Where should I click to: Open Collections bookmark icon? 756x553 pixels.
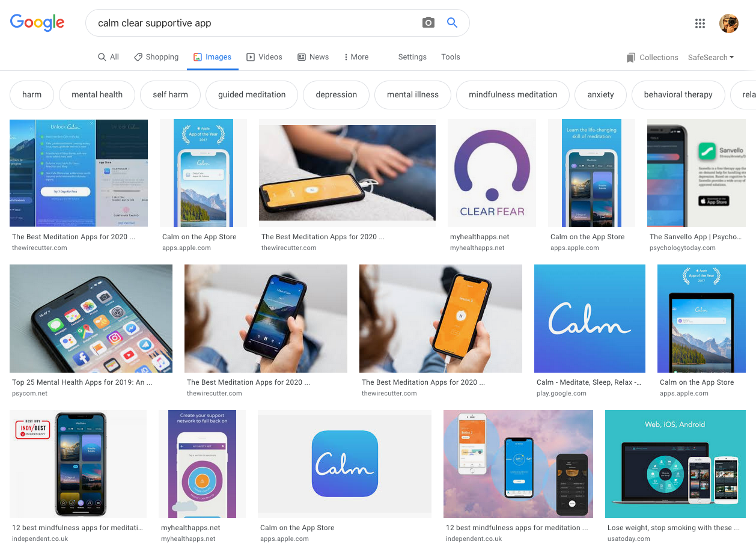tap(630, 58)
